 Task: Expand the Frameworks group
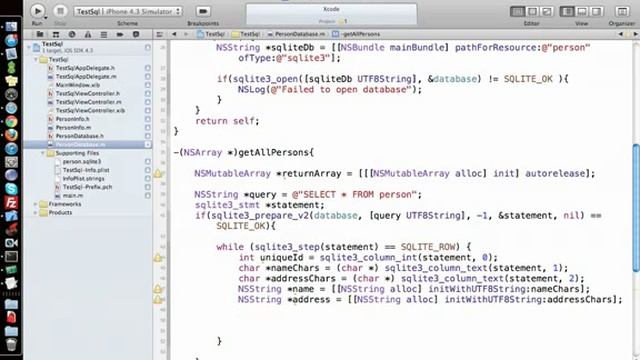(36, 204)
